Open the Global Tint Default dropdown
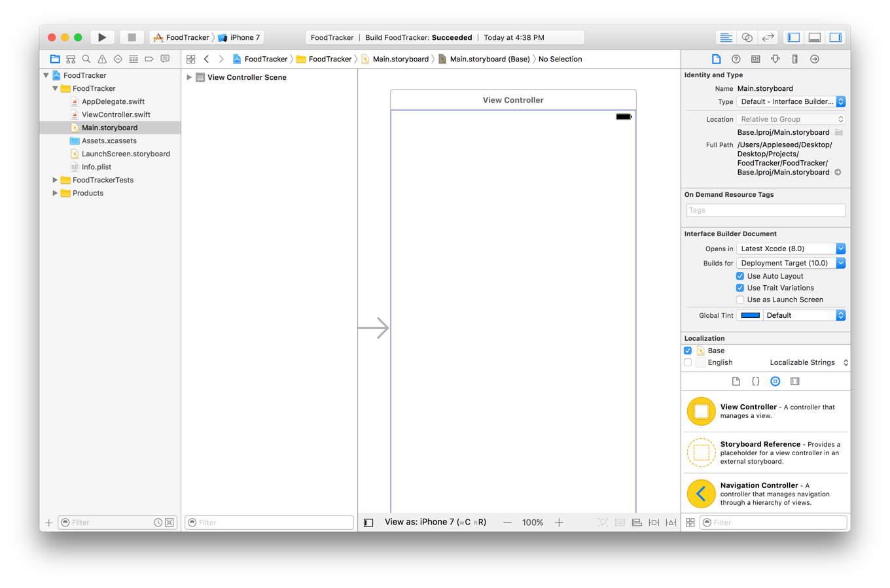The image size is (890, 588). pos(804,315)
